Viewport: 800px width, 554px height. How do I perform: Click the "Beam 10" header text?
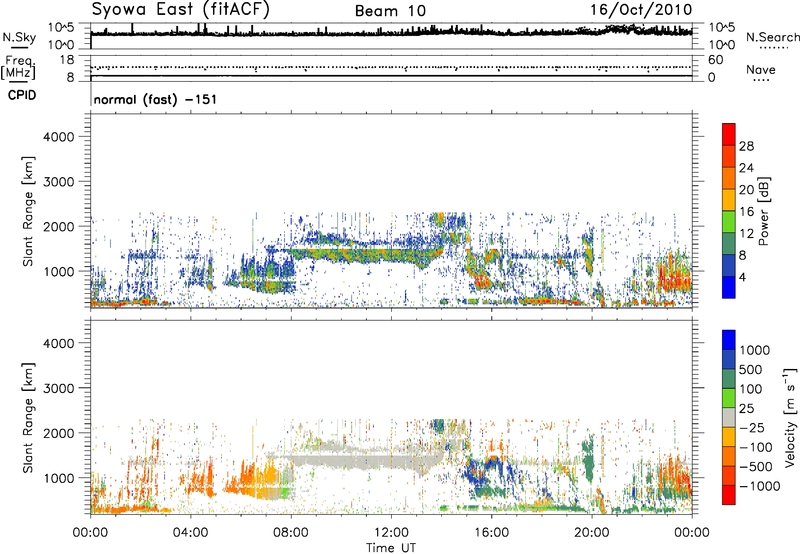[390, 11]
